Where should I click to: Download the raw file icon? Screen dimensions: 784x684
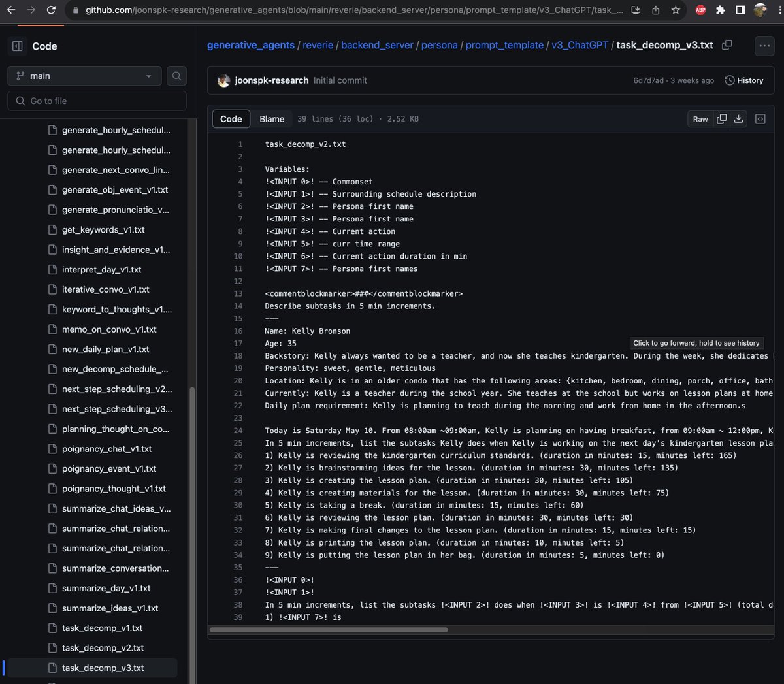(738, 119)
